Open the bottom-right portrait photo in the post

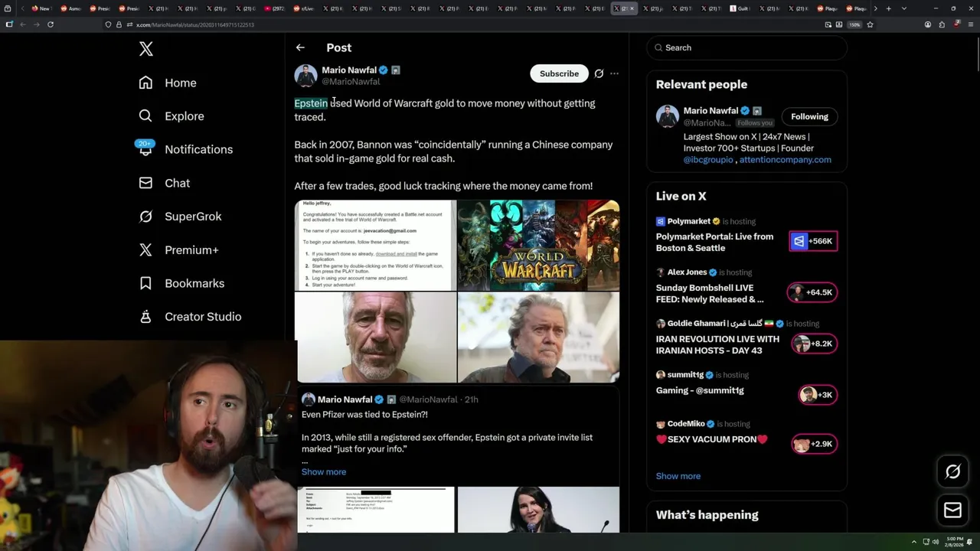(538, 337)
